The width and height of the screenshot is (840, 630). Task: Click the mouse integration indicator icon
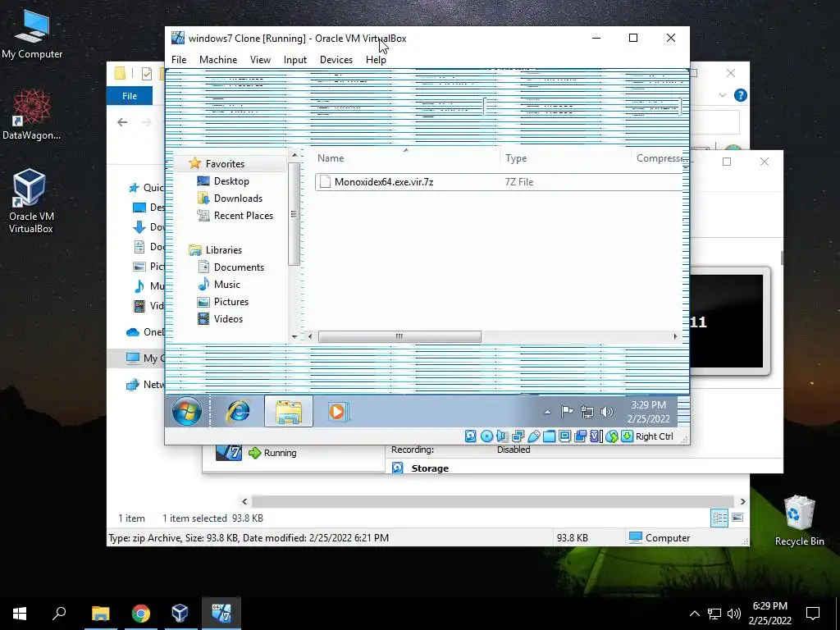(612, 436)
